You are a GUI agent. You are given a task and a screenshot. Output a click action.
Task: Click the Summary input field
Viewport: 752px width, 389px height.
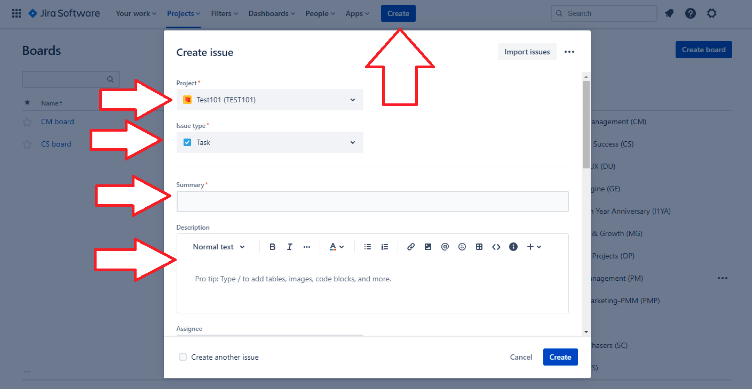pos(373,201)
